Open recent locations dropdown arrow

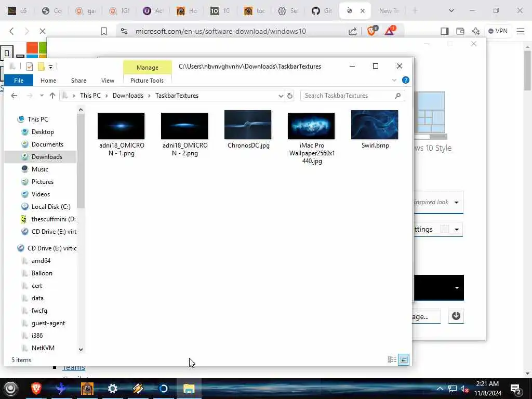pyautogui.click(x=42, y=96)
